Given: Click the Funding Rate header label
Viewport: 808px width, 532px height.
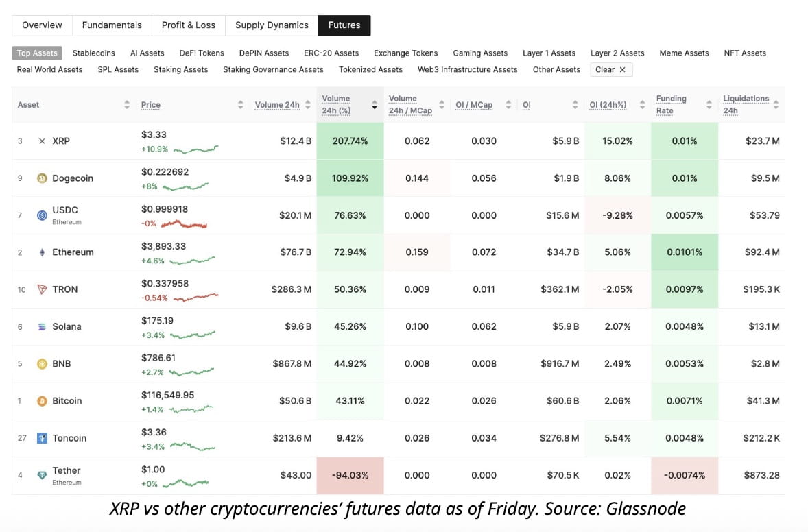Looking at the screenshot, I should pyautogui.click(x=671, y=104).
